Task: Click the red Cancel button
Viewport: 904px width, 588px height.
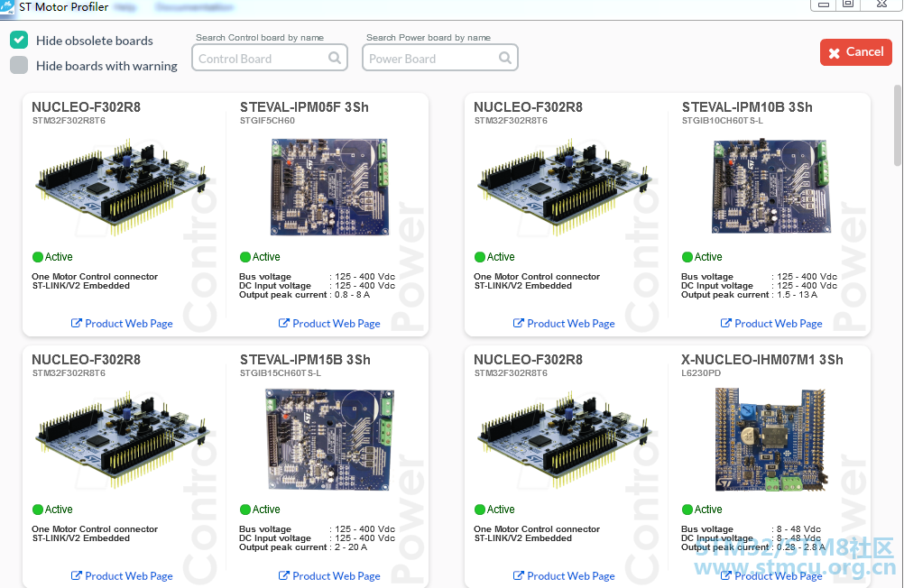Action: 856,52
